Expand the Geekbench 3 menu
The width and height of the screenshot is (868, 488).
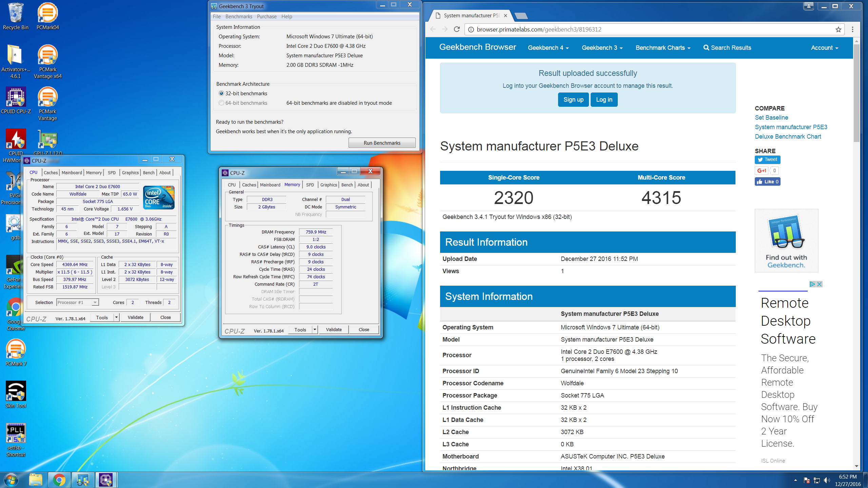click(x=602, y=48)
